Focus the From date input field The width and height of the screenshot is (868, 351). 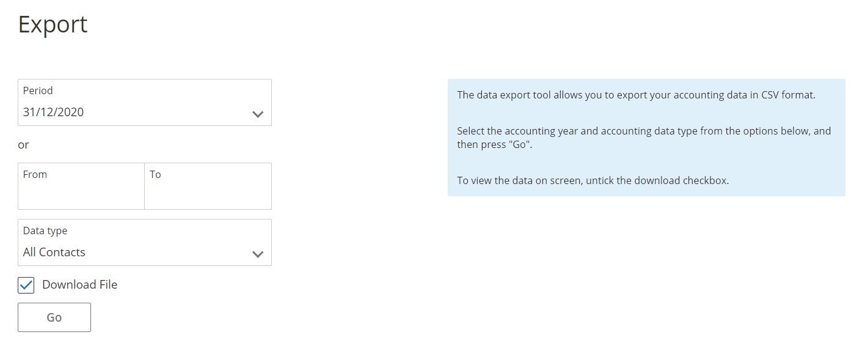(81, 186)
